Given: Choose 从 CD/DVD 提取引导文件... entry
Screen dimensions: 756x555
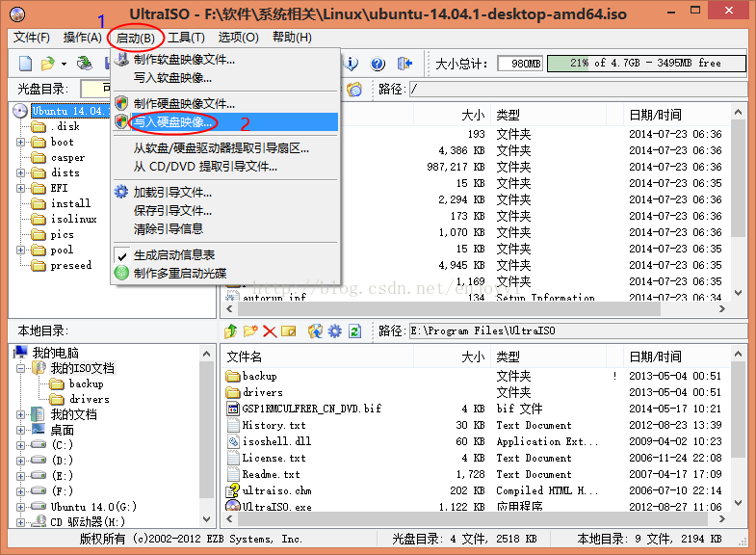Looking at the screenshot, I should [225, 167].
